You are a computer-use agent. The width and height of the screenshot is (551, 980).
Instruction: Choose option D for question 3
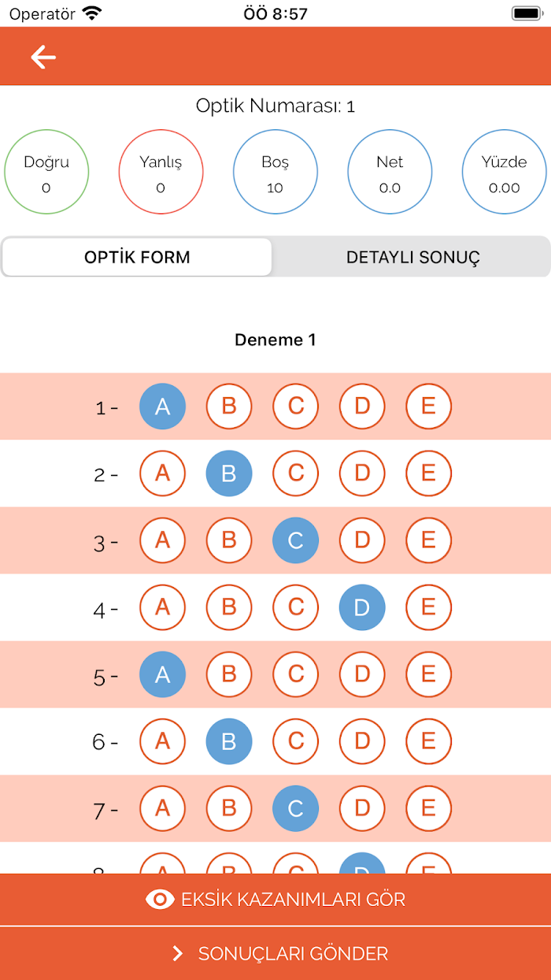(362, 540)
